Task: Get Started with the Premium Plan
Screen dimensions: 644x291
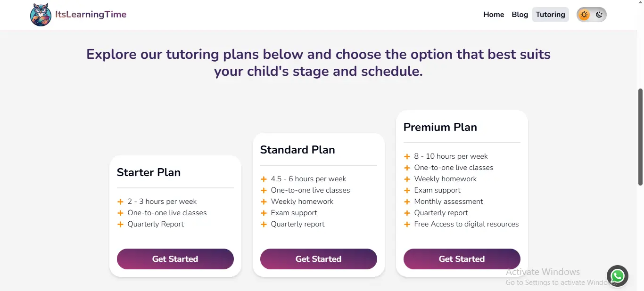Action: [462, 259]
